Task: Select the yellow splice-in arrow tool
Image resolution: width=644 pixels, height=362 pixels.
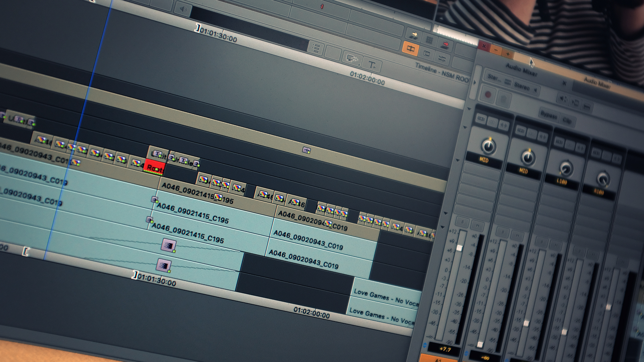Action: point(414,35)
